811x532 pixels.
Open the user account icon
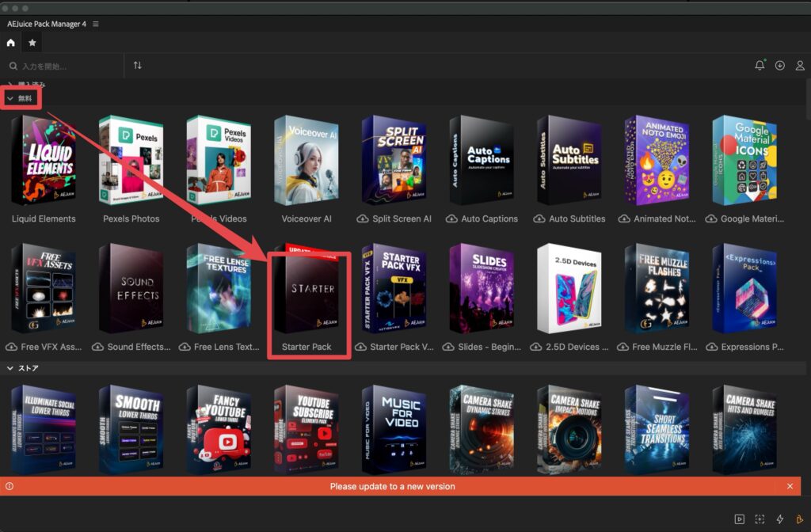(x=800, y=66)
